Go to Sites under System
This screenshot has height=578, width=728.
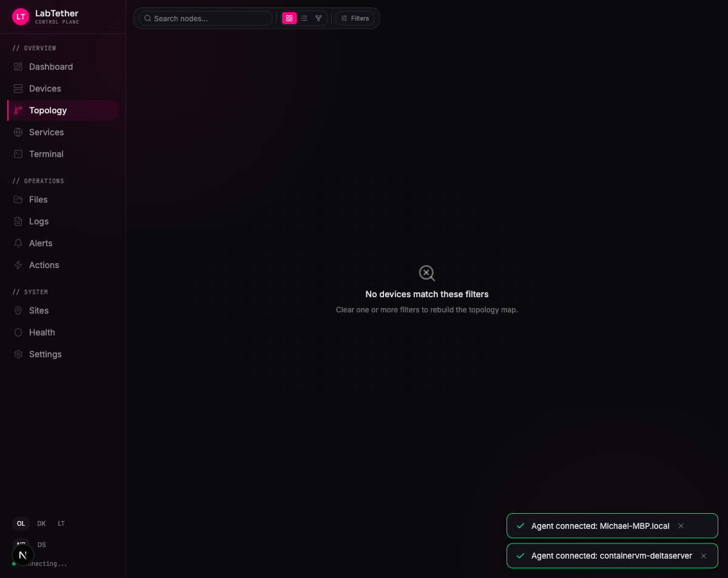[x=62, y=311]
